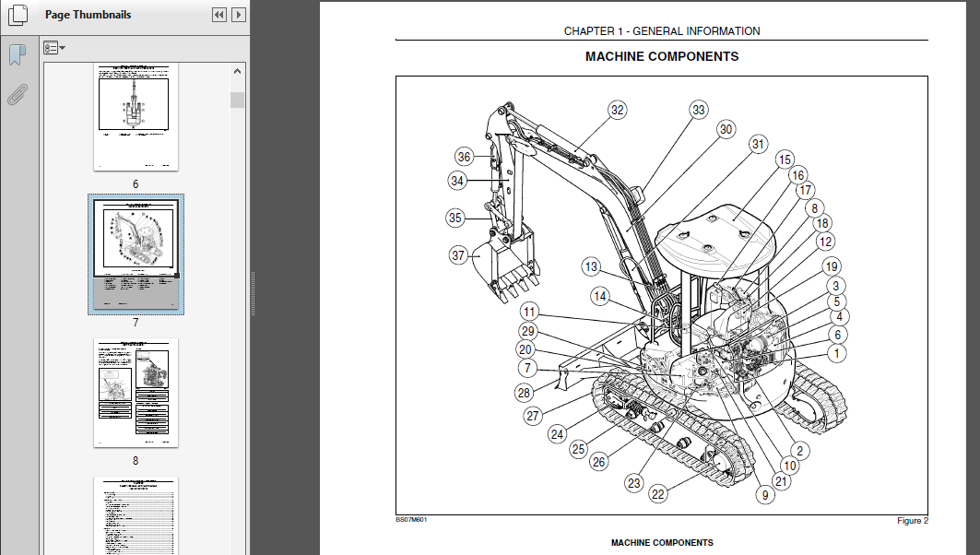Click callout number 29 on diagram
This screenshot has width=980, height=555.
[528, 331]
